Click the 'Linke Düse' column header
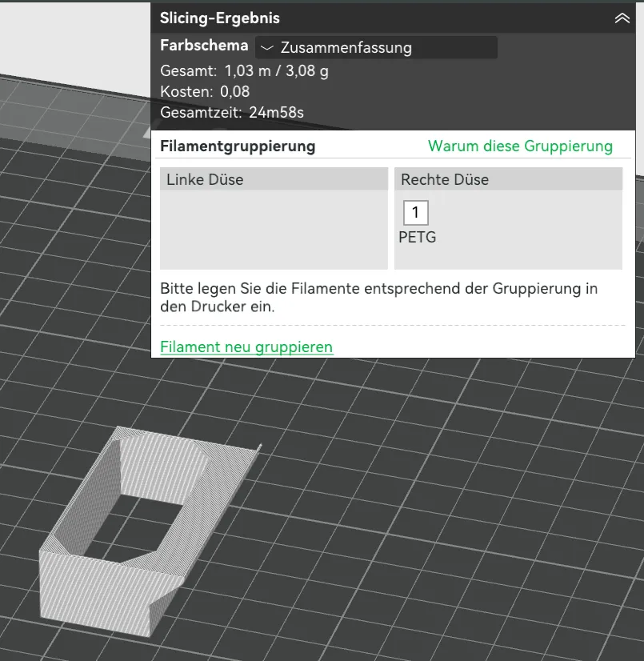Viewport: 644px width, 661px height. [x=274, y=179]
